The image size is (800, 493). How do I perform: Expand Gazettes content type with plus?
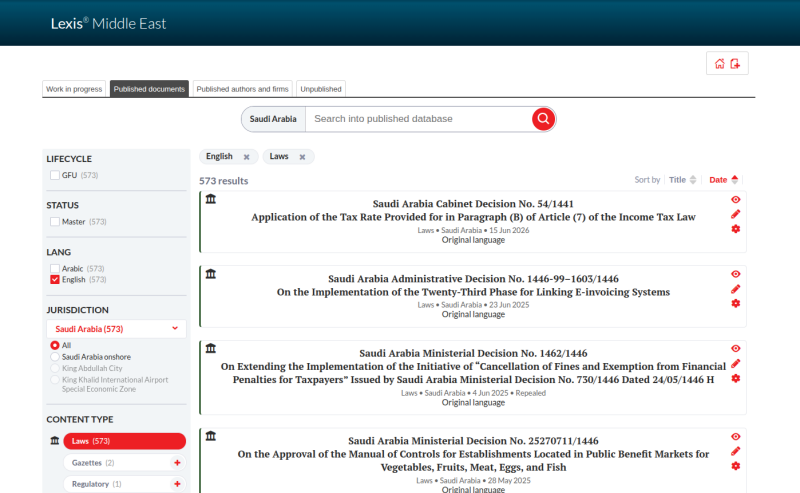pos(177,463)
